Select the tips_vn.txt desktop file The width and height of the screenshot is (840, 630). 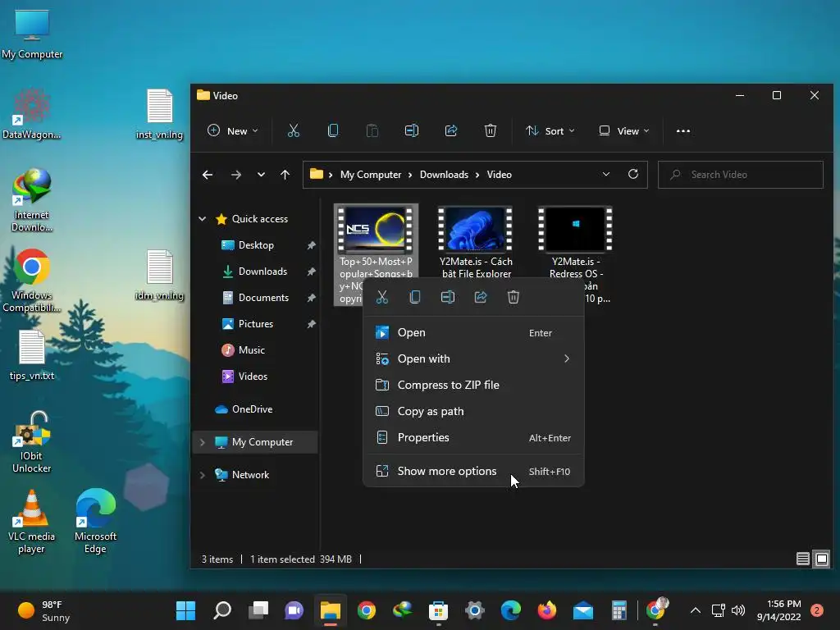(32, 356)
